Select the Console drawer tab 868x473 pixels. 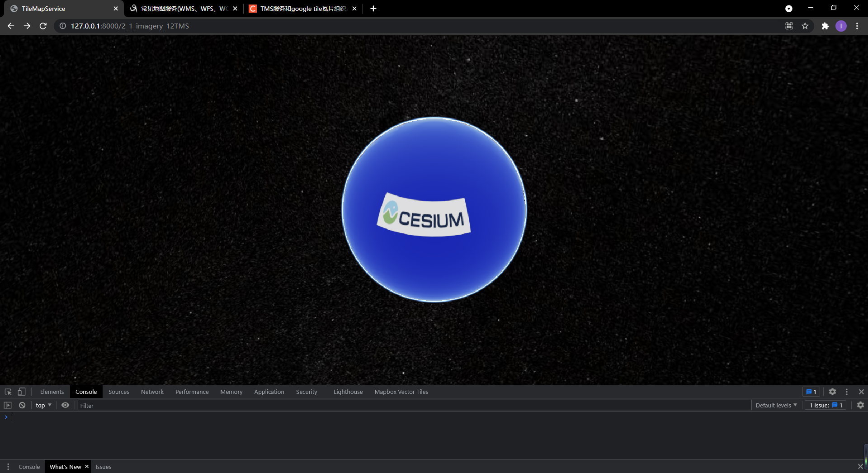tap(29, 467)
